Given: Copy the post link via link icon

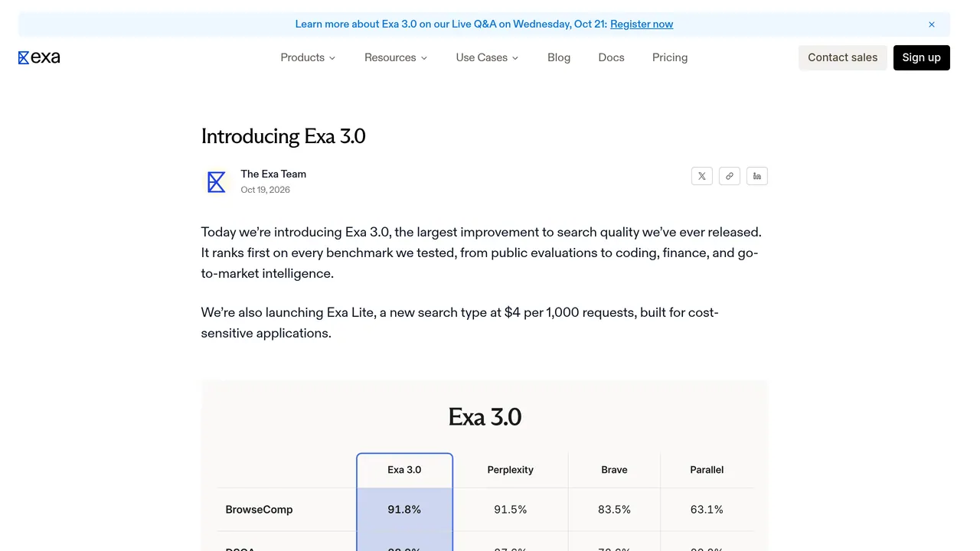Looking at the screenshot, I should (730, 176).
